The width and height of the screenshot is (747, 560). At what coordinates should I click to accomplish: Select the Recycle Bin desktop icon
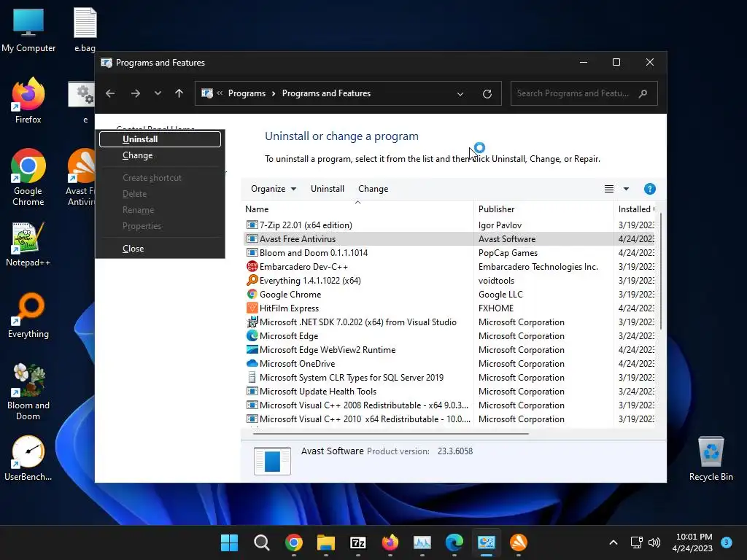[x=711, y=458]
